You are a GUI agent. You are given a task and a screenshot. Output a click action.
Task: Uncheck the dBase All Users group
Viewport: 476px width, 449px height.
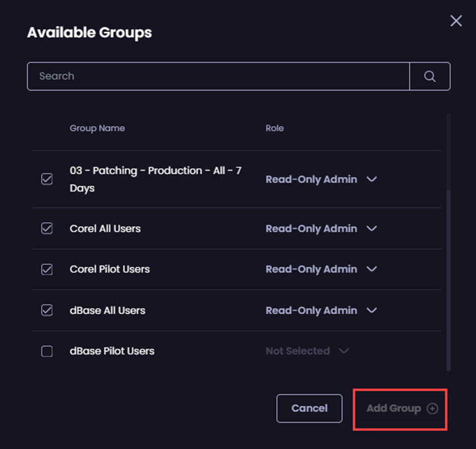point(46,310)
